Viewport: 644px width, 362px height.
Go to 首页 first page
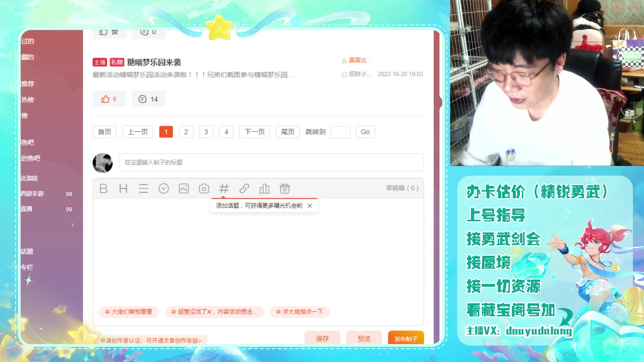104,132
